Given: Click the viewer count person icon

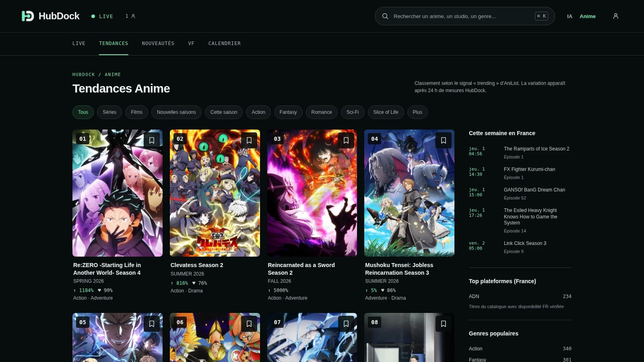Looking at the screenshot, I should (133, 16).
